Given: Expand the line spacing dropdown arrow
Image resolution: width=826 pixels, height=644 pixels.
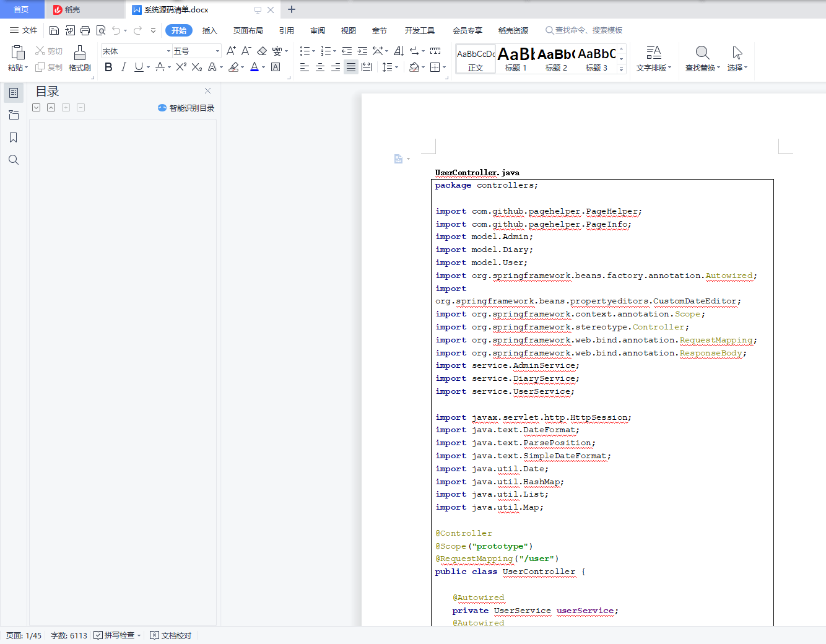Looking at the screenshot, I should [396, 67].
